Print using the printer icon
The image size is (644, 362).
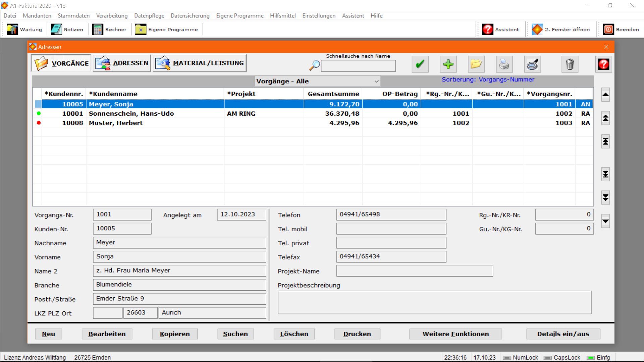coord(504,64)
